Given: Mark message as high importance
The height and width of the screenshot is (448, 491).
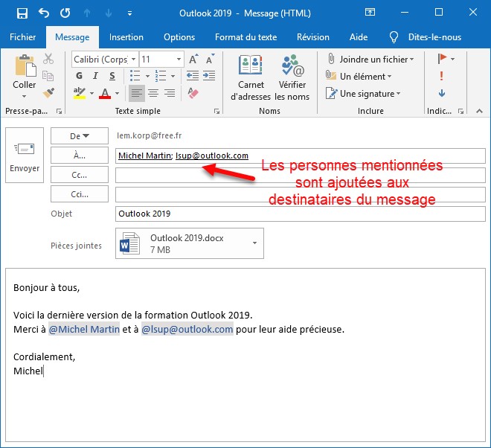Looking at the screenshot, I should coord(442,76).
